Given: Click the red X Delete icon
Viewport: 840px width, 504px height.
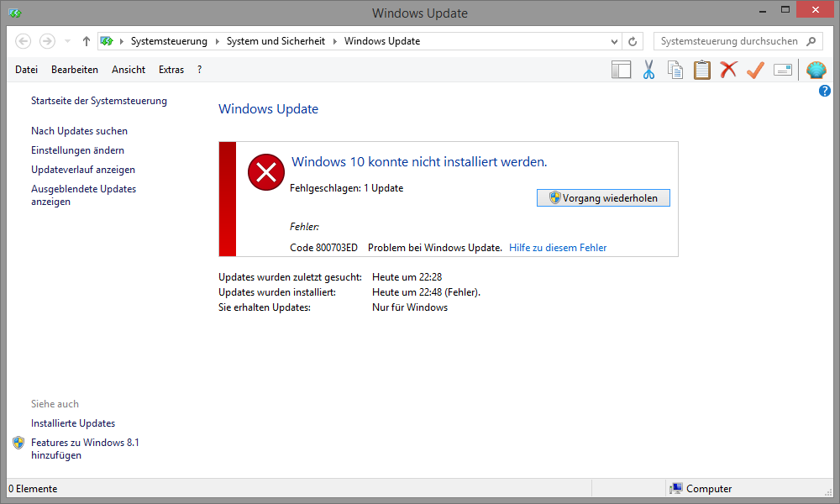Looking at the screenshot, I should click(728, 70).
